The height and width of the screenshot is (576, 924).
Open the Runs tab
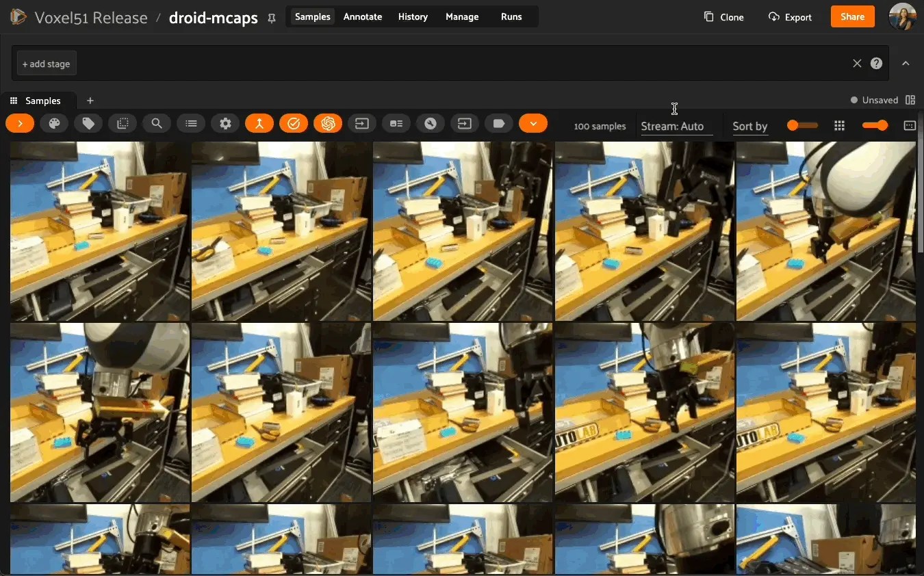511,17
